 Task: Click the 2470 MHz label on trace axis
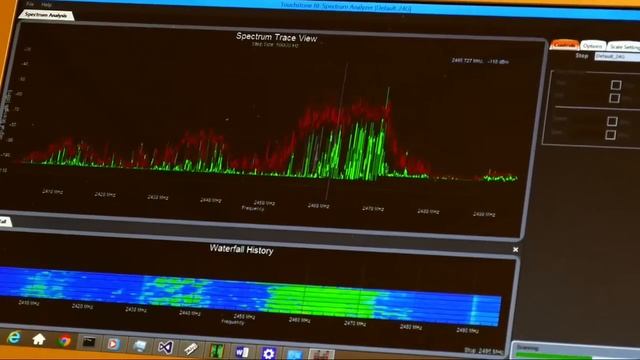coord(373,209)
